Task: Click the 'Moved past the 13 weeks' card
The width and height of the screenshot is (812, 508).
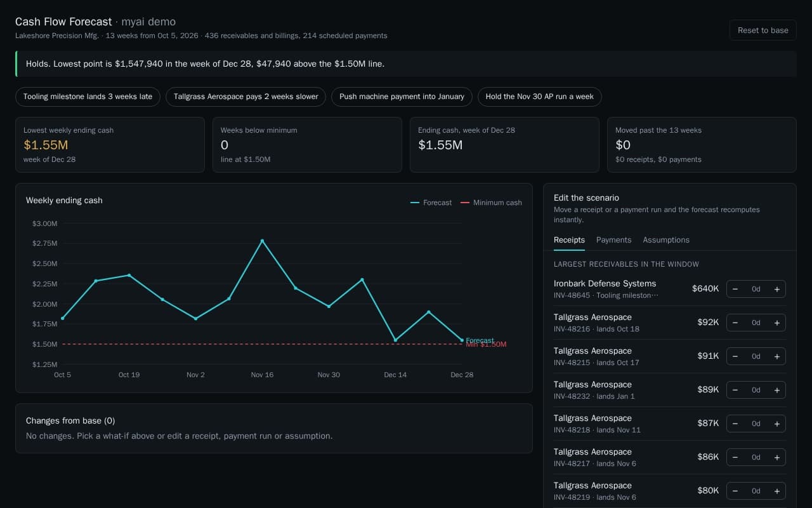Action: [702, 145]
